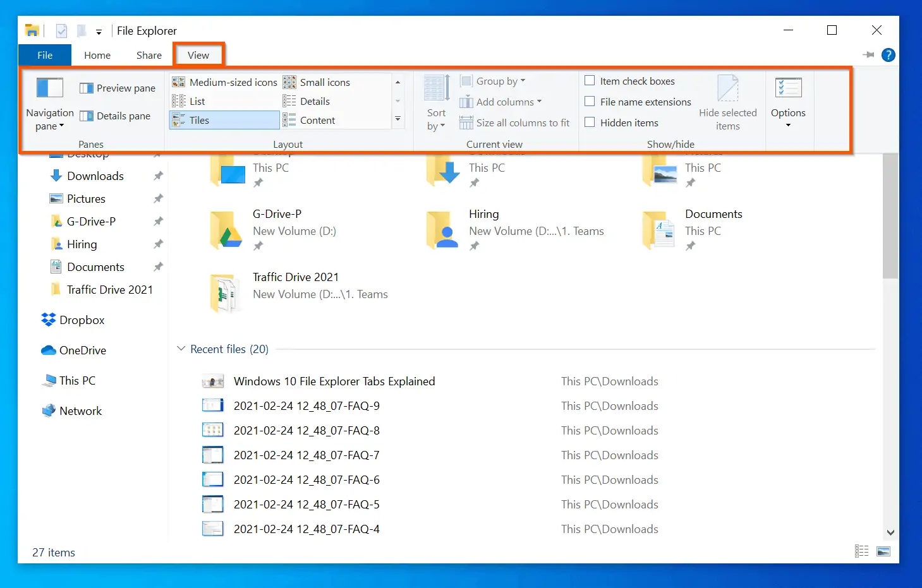The width and height of the screenshot is (922, 588).
Task: Switch to large thumbnails status bar icon
Action: point(883,551)
